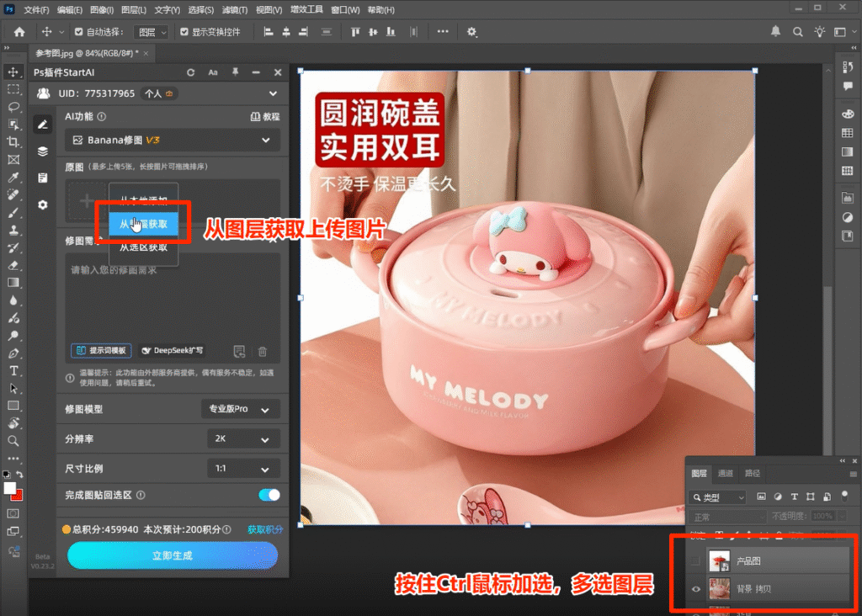Open the search magnifier in options bar
The height and width of the screenshot is (616, 862).
[798, 32]
